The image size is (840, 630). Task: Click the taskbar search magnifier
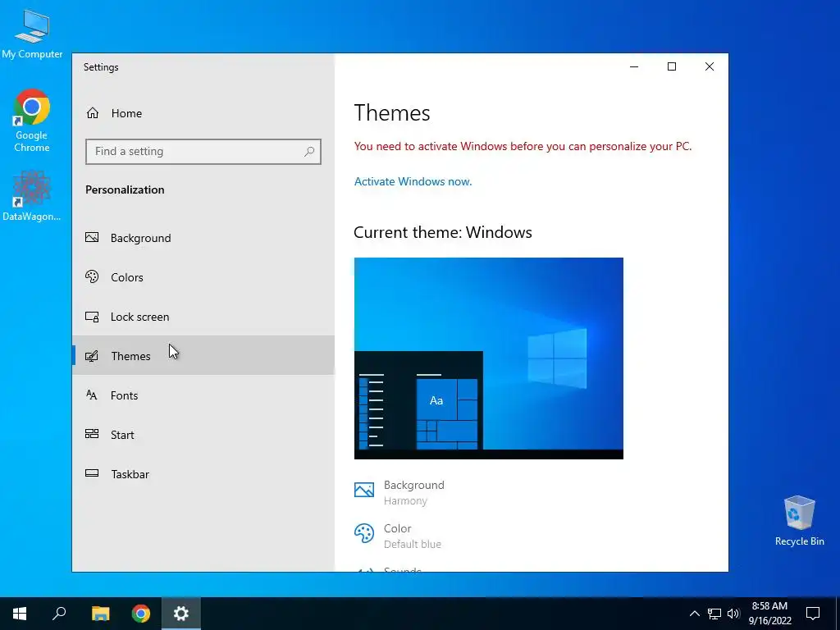pos(59,614)
